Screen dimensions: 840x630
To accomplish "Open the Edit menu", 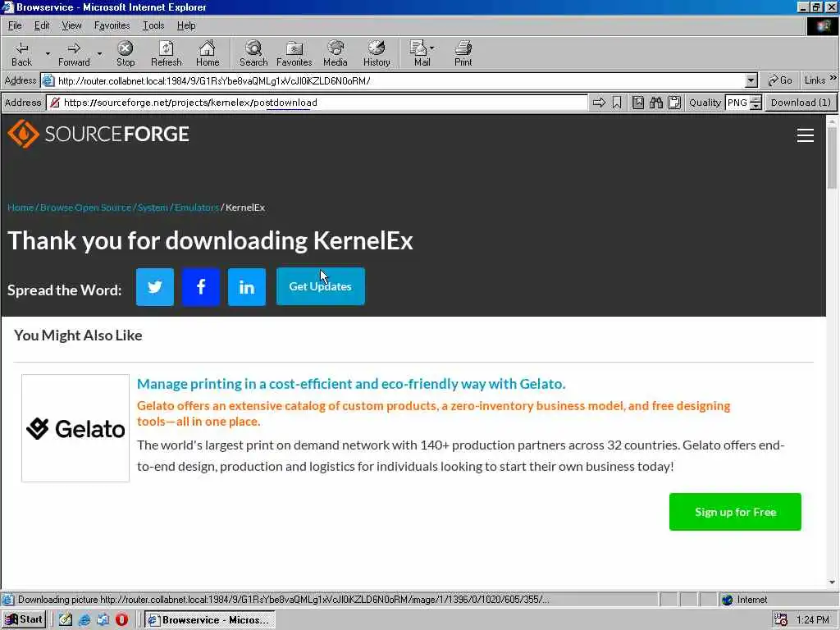I will tap(42, 25).
